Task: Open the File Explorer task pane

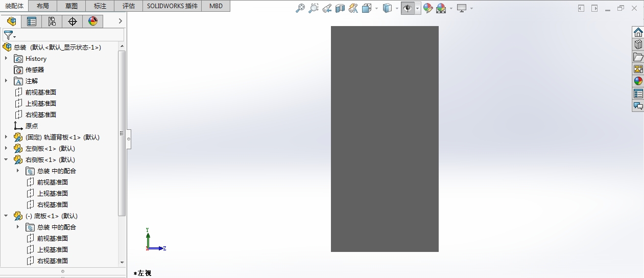Action: coord(638,57)
